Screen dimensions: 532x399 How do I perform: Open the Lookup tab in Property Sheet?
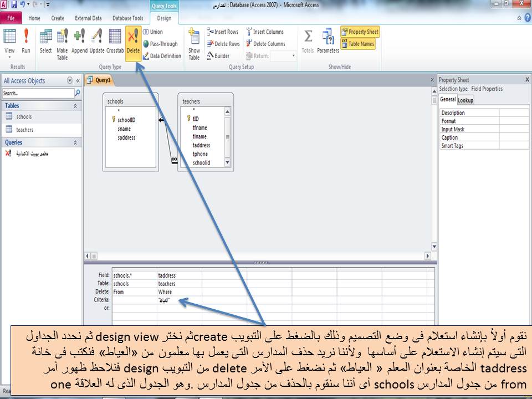click(465, 100)
